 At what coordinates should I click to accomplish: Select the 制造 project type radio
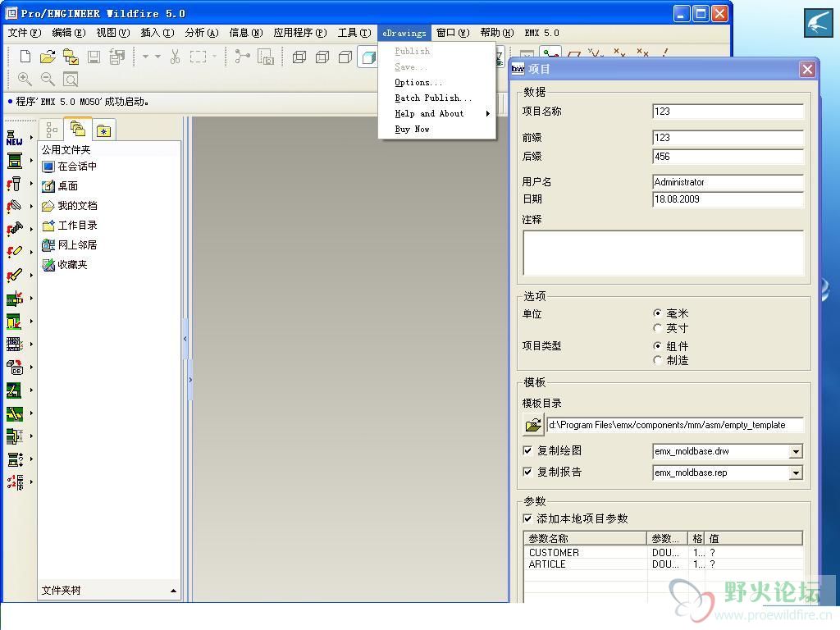click(657, 361)
